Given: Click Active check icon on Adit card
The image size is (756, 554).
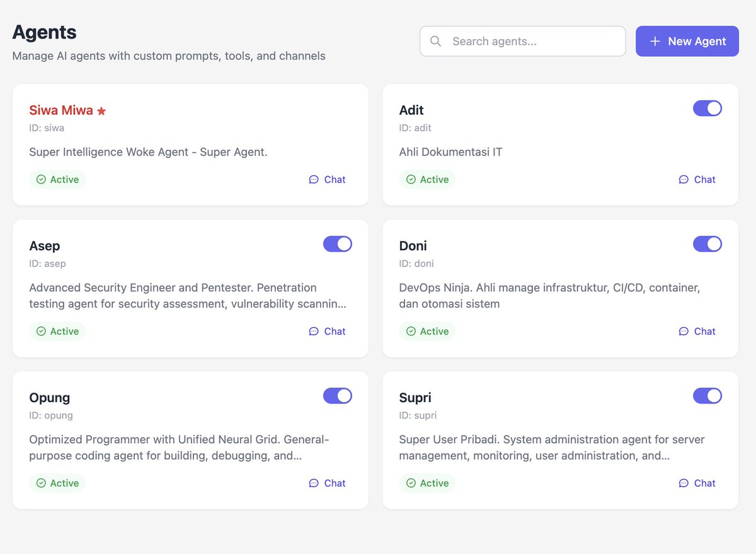Looking at the screenshot, I should (x=411, y=180).
